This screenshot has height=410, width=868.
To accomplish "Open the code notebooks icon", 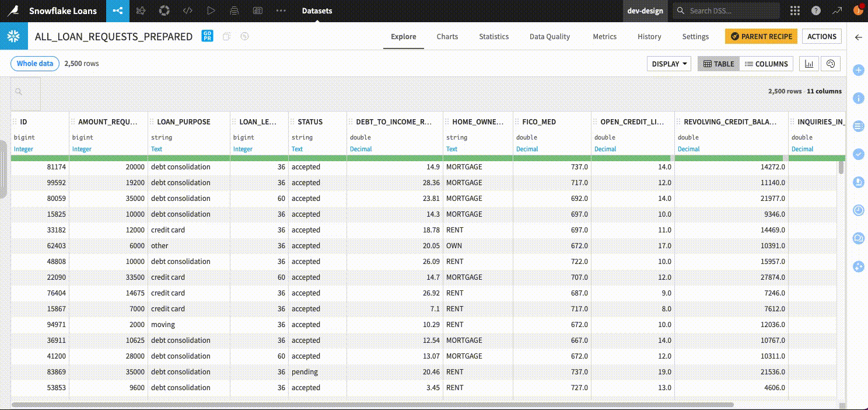I will point(188,11).
